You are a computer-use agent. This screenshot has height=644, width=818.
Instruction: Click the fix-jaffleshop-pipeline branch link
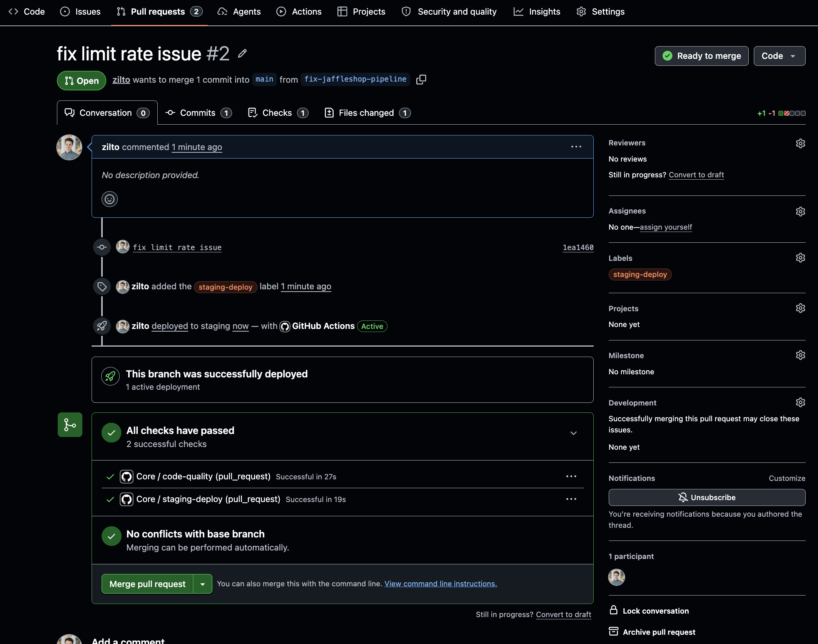coord(355,79)
